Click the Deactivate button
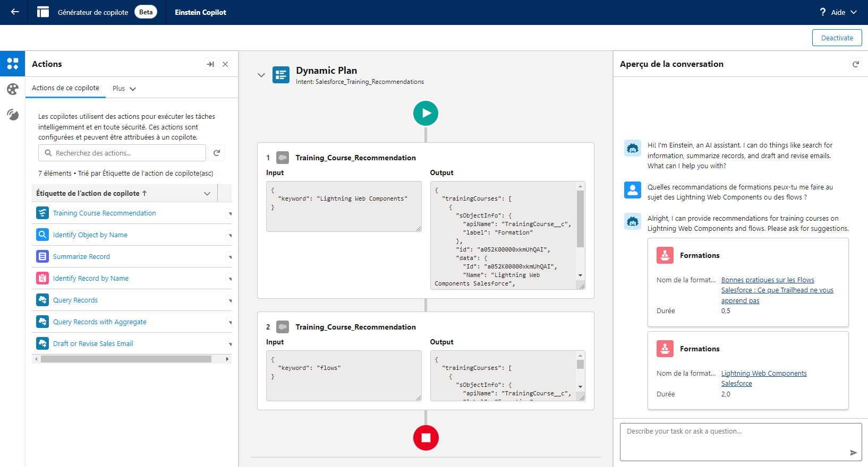This screenshot has width=868, height=467. click(x=837, y=38)
